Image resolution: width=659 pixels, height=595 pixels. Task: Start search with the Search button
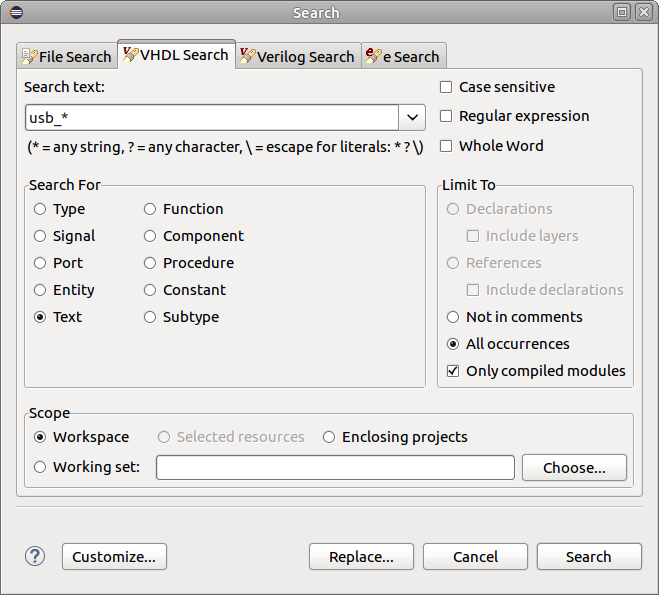[x=589, y=556]
